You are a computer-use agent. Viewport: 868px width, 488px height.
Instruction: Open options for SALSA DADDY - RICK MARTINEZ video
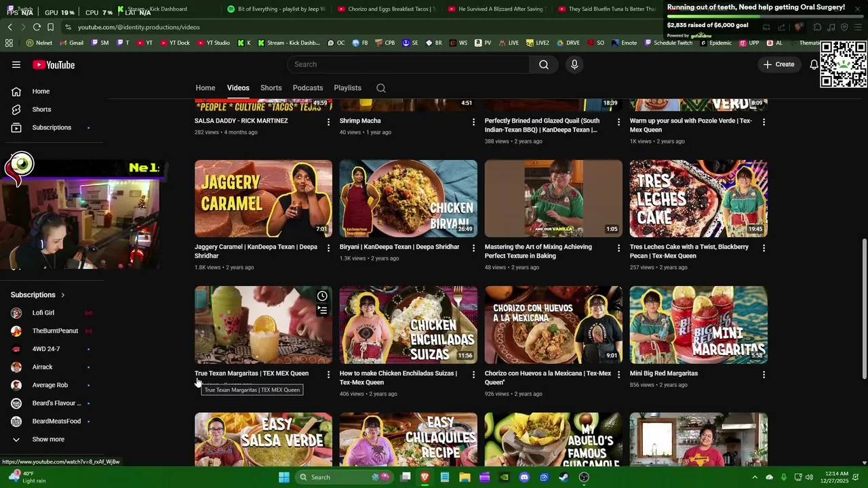tap(328, 122)
